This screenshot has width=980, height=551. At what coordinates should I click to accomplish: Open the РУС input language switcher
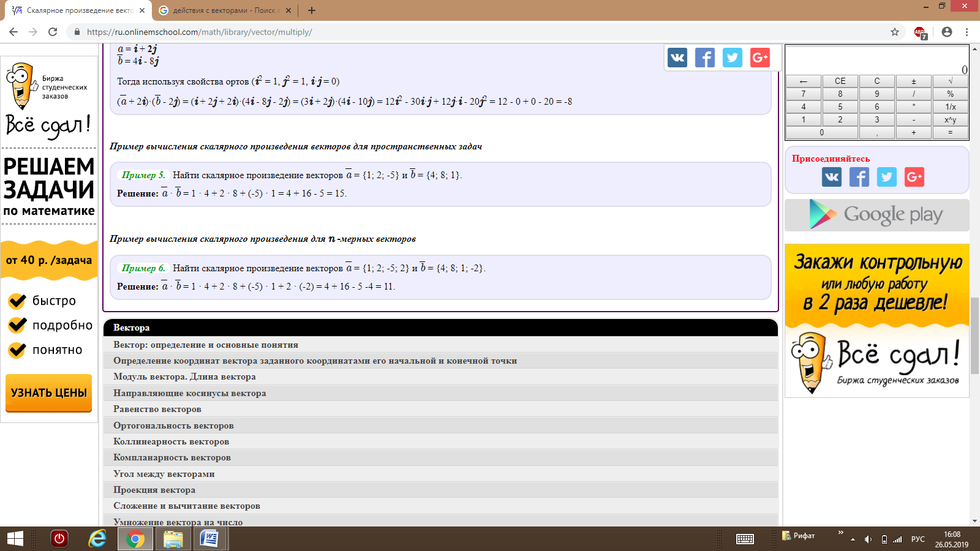point(918,539)
